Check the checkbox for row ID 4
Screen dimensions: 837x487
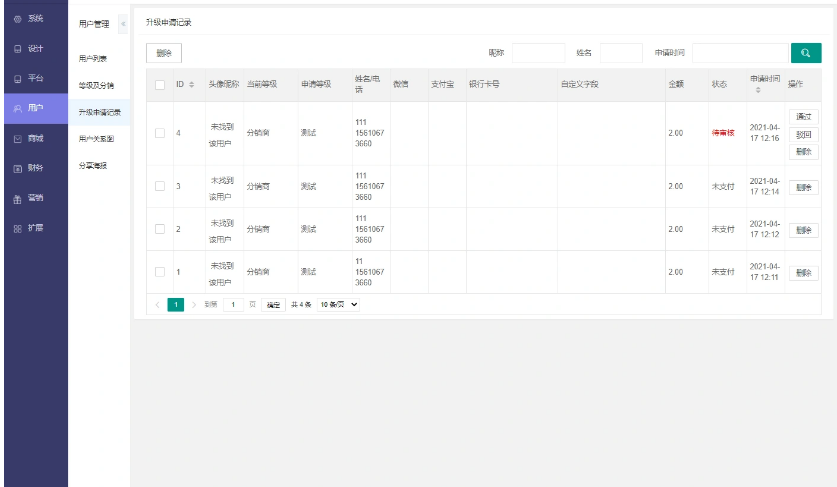coord(160,133)
